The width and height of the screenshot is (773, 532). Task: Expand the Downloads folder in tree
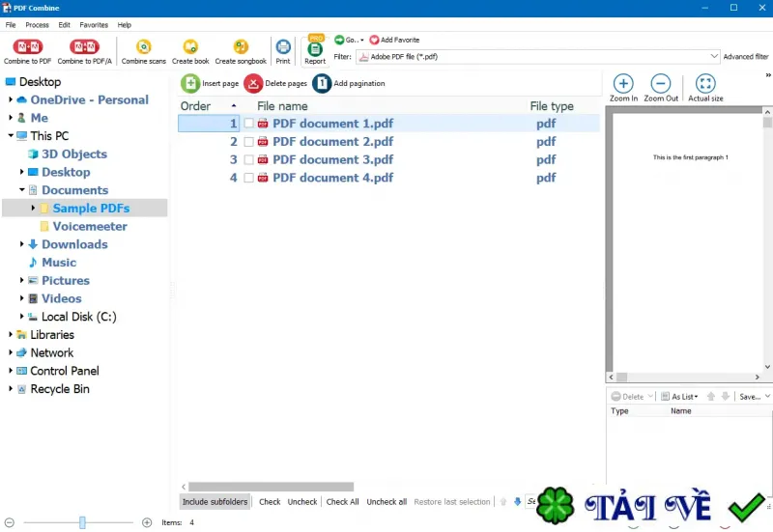pyautogui.click(x=21, y=244)
